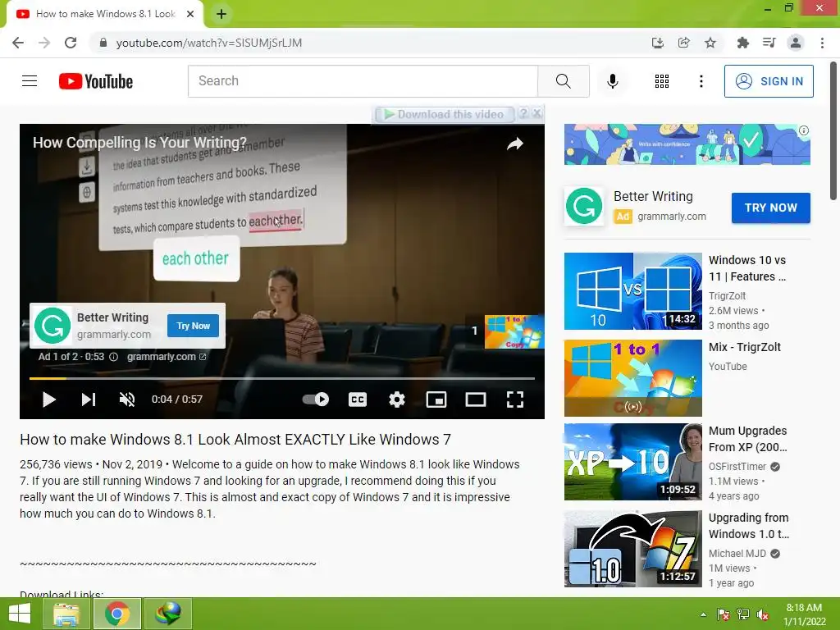
Task: Click the next-video preview thumbnail in player
Action: [514, 331]
